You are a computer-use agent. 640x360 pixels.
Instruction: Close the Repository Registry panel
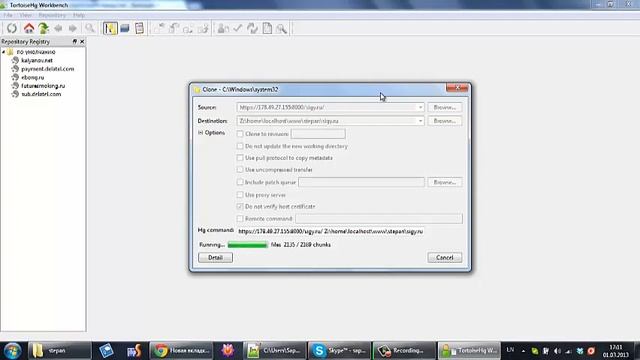pyautogui.click(x=82, y=41)
